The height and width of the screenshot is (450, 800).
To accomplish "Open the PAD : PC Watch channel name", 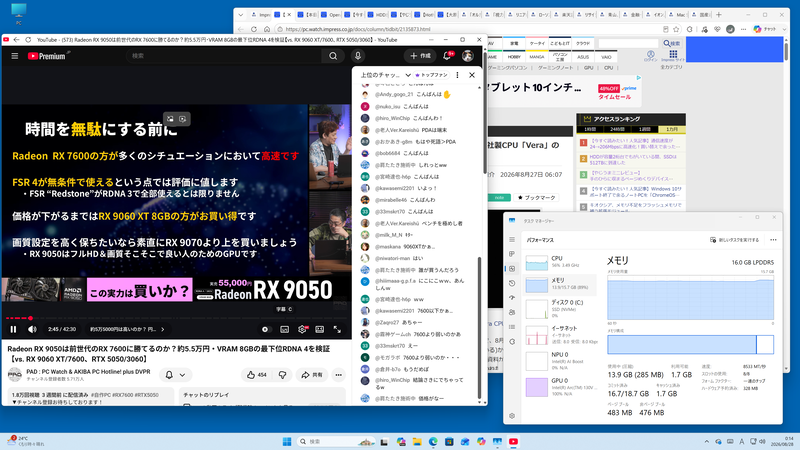I will pyautogui.click(x=88, y=372).
